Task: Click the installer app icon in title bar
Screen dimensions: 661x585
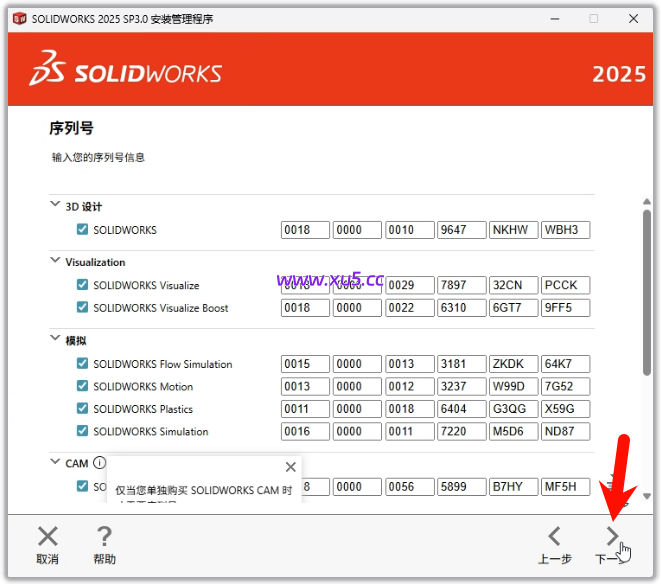Action: (19, 18)
